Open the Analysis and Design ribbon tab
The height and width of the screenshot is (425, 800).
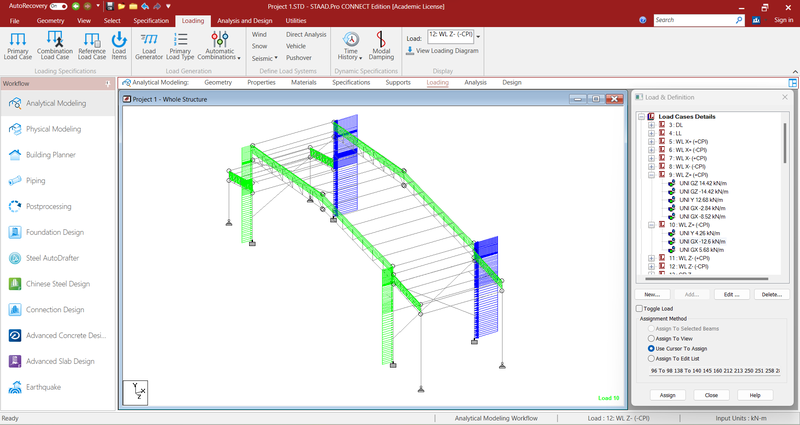pos(244,21)
